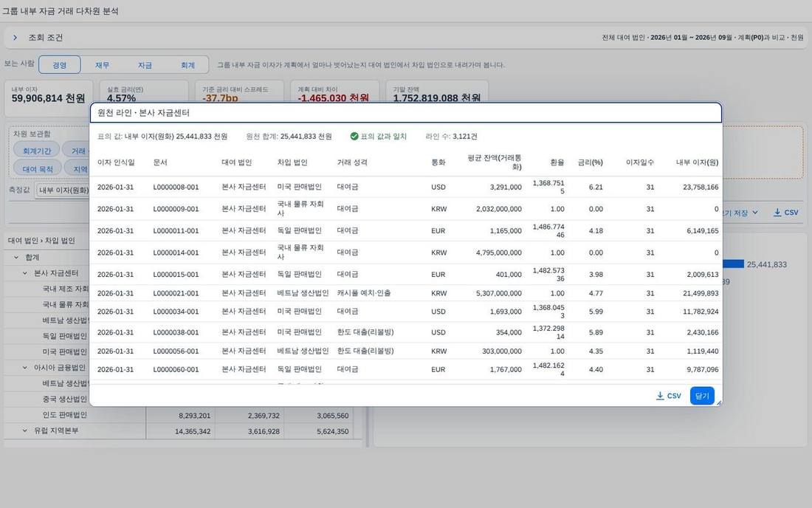Click the 원천 합계 25,441,833 천원 summary
Viewport: 812px width, 508px height.
pyautogui.click(x=289, y=136)
